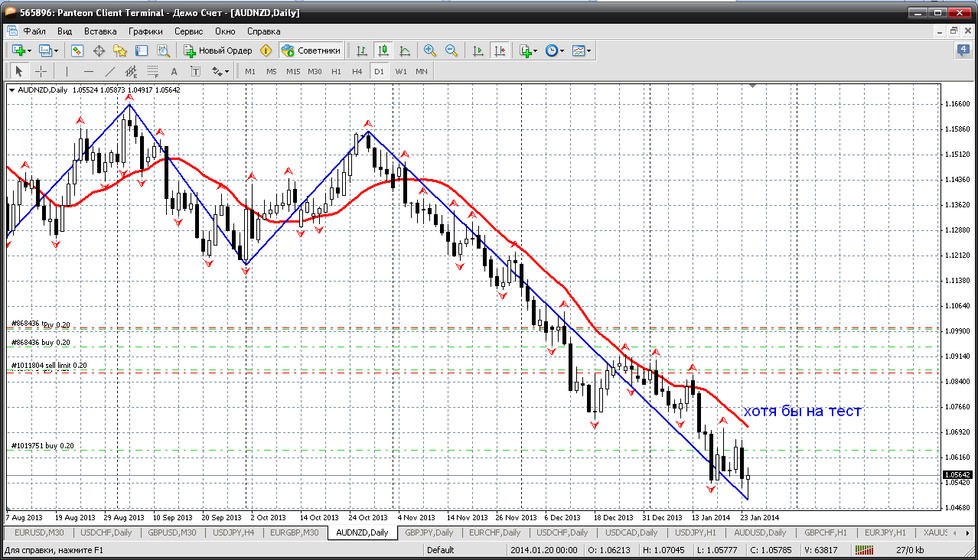The image size is (978, 560).
Task: Select the Fibonacci retracement tool
Action: pyautogui.click(x=153, y=71)
